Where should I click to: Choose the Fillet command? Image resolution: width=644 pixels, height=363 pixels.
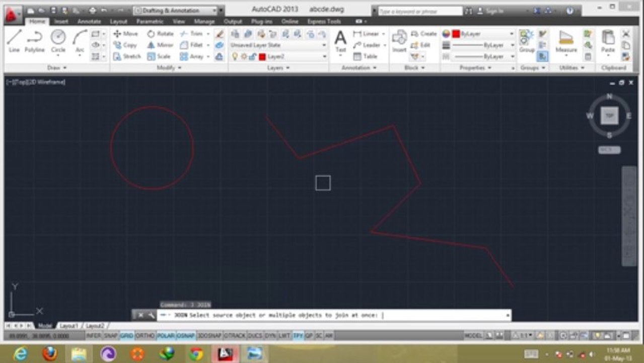pos(191,45)
